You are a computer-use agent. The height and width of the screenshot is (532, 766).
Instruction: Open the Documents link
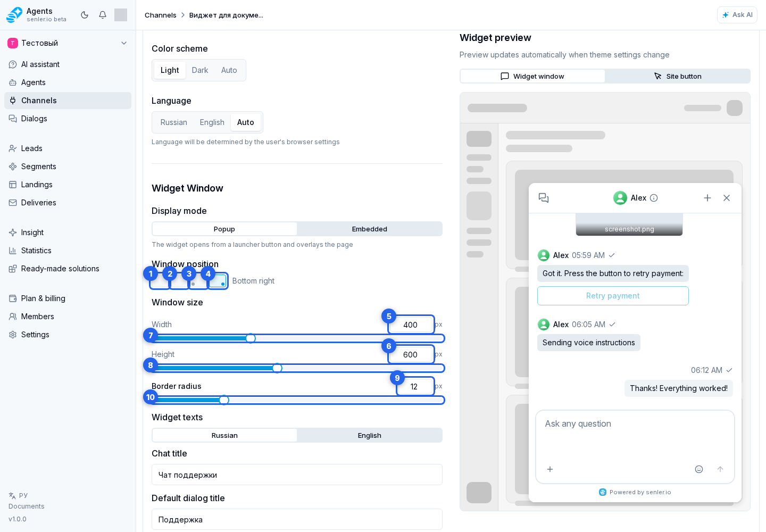(x=27, y=506)
